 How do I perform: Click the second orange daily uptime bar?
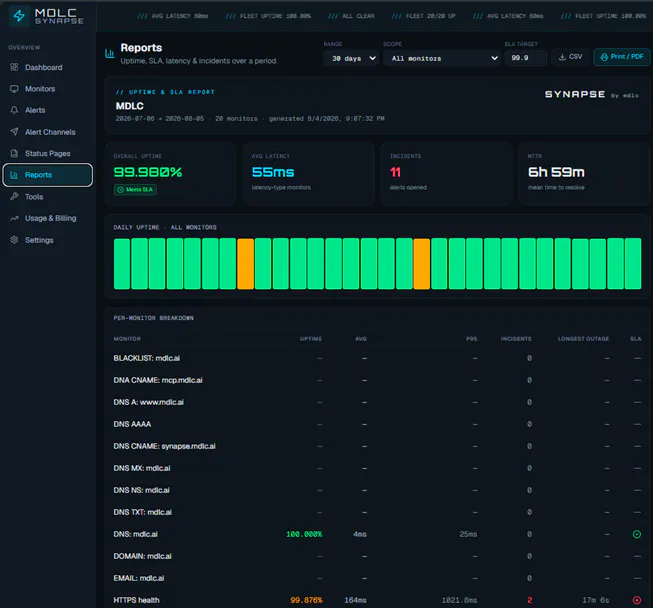421,264
